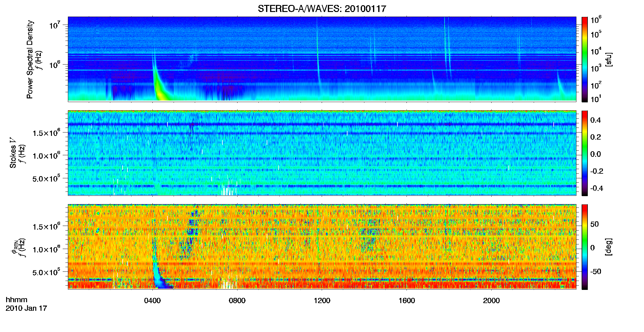This screenshot has height=332, width=644.
Task: Click the 0400 time axis label
Action: pos(152,301)
